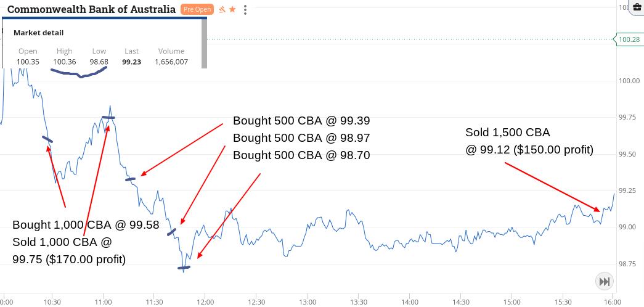Click the Pre Open status badge
This screenshot has width=644, height=307.
197,9
